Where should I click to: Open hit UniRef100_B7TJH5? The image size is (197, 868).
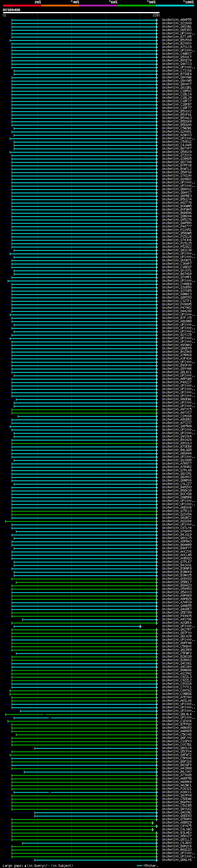177,37
